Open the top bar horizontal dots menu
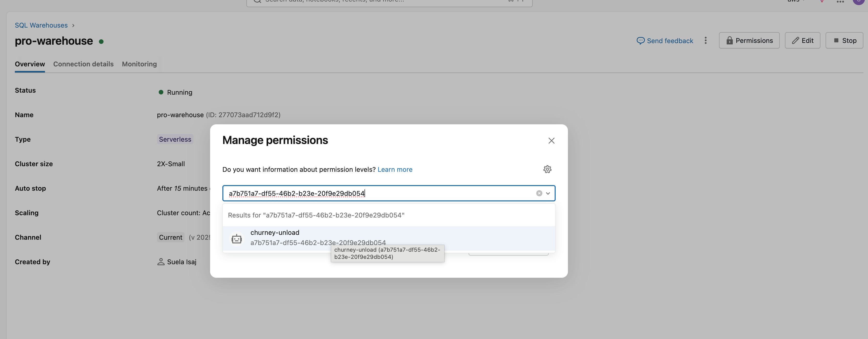The height and width of the screenshot is (339, 868). coord(840,2)
